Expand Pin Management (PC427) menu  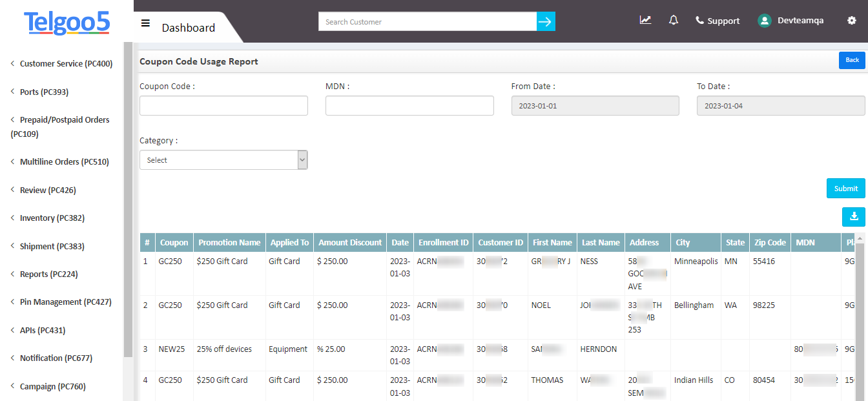coord(61,302)
